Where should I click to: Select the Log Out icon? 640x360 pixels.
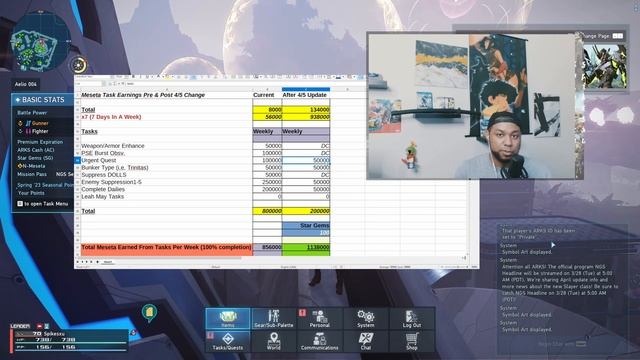[411, 318]
